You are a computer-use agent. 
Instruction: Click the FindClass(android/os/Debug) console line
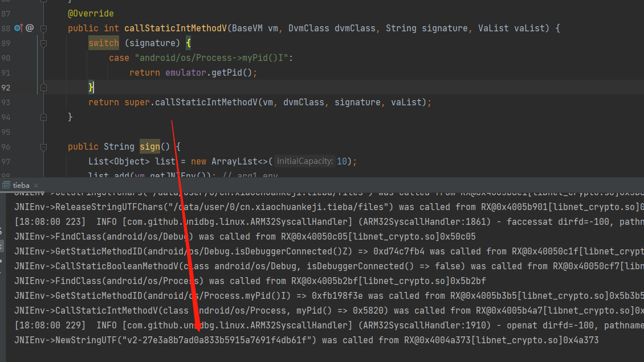pyautogui.click(x=245, y=237)
